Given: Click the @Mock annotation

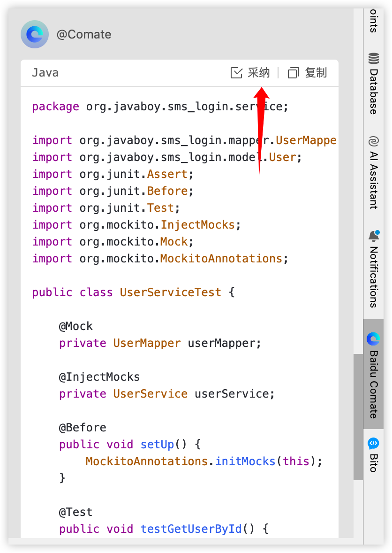Looking at the screenshot, I should coord(75,326).
